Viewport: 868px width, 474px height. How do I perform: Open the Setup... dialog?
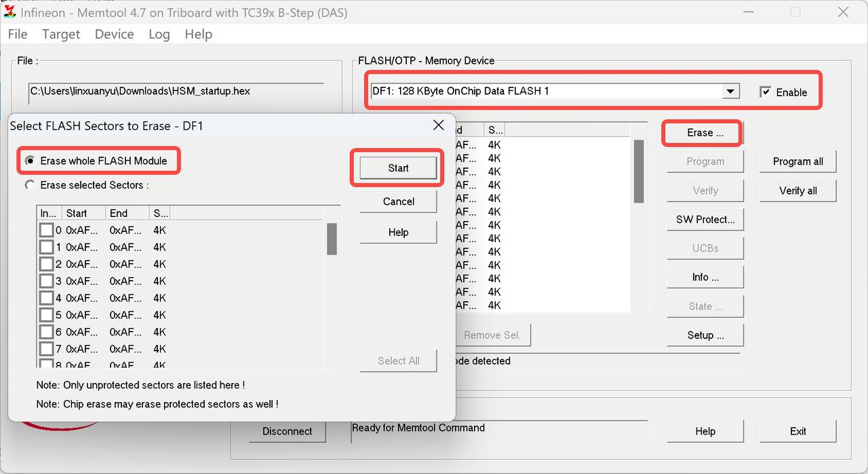[705, 335]
